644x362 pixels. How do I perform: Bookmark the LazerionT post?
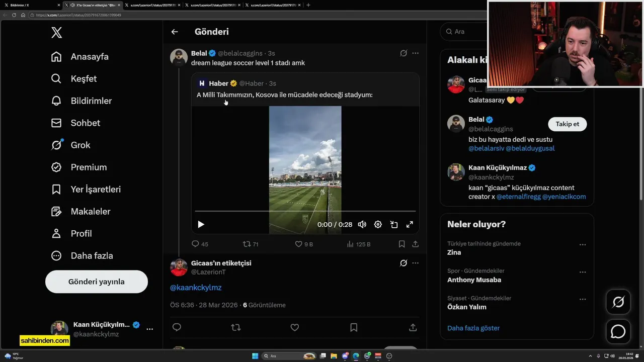(354, 327)
